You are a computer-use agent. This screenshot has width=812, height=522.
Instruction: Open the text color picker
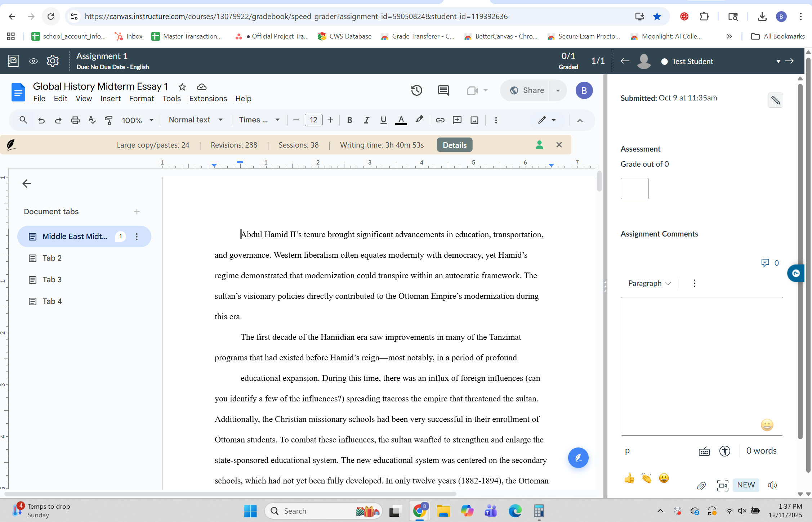point(401,120)
